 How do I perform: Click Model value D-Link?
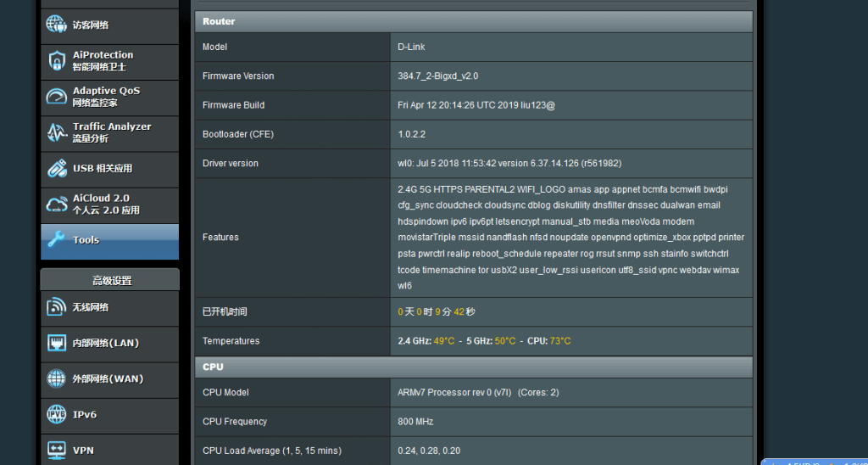click(411, 48)
